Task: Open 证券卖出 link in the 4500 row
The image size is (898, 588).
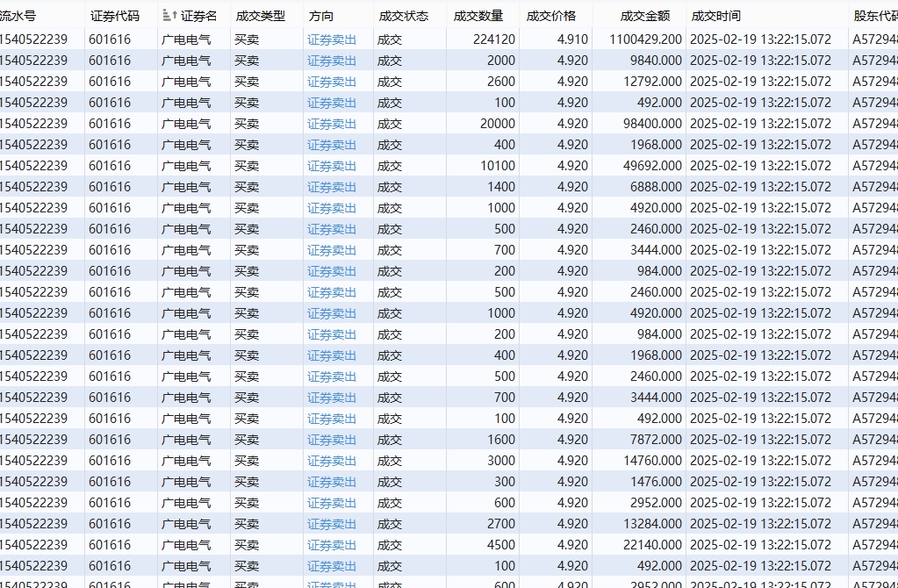Action: [x=332, y=545]
